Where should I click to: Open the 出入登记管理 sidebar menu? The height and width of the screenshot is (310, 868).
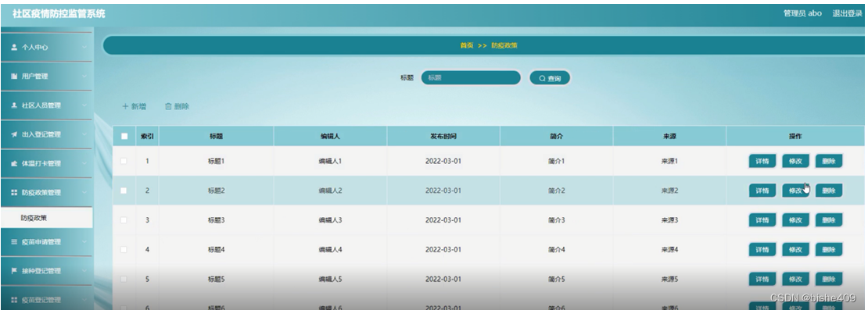pyautogui.click(x=46, y=134)
